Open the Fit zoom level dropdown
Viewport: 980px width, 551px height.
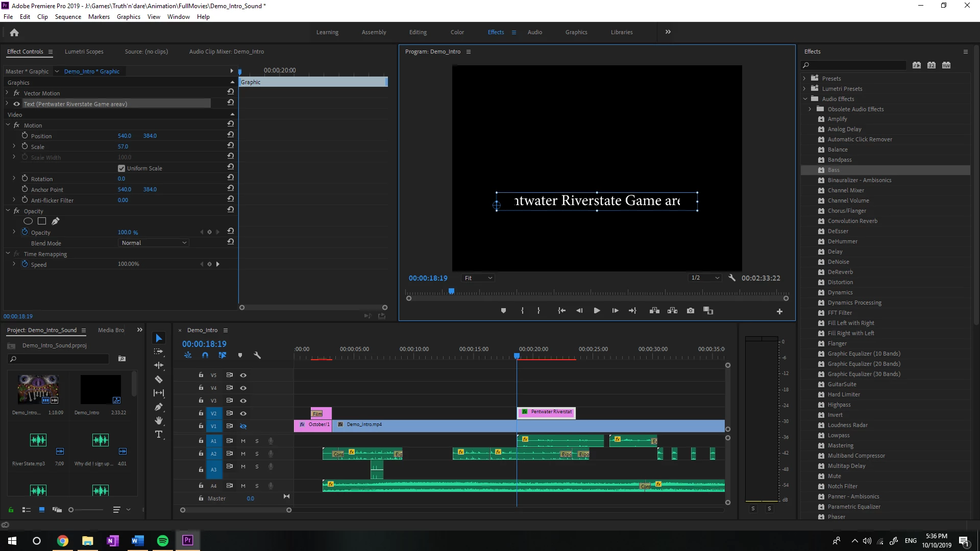(478, 278)
